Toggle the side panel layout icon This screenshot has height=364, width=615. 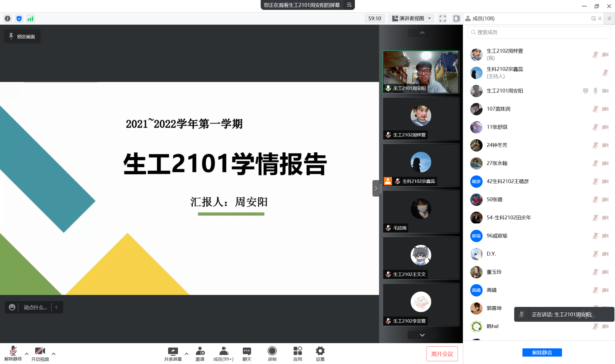pyautogui.click(x=456, y=18)
